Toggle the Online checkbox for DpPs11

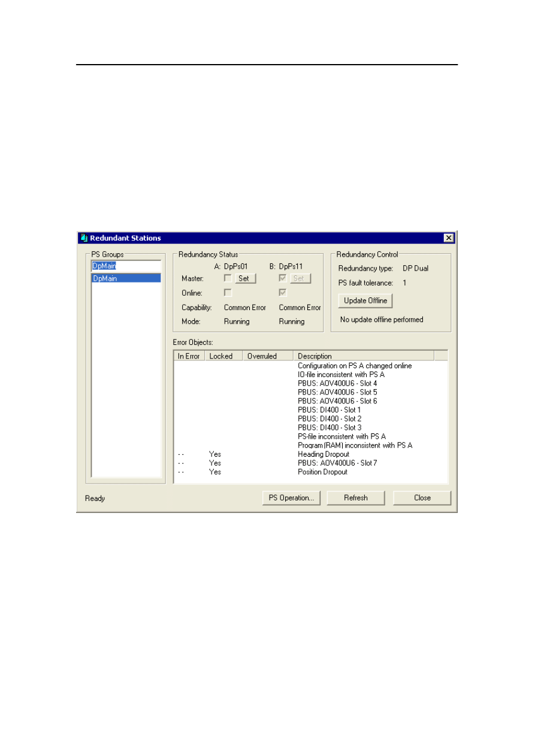click(x=283, y=293)
